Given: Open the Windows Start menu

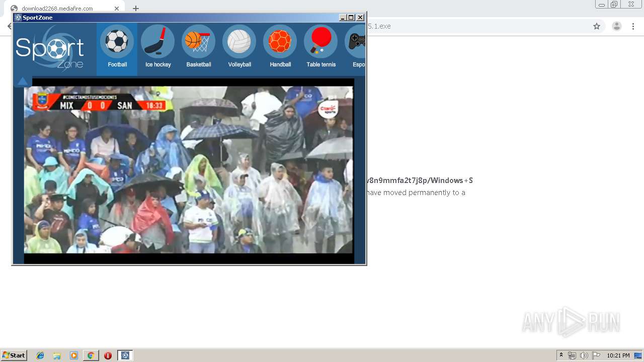Looking at the screenshot, I should 14,355.
